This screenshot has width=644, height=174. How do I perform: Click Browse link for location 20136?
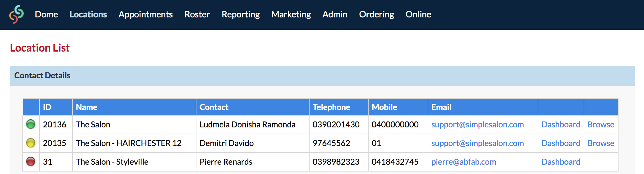click(601, 125)
